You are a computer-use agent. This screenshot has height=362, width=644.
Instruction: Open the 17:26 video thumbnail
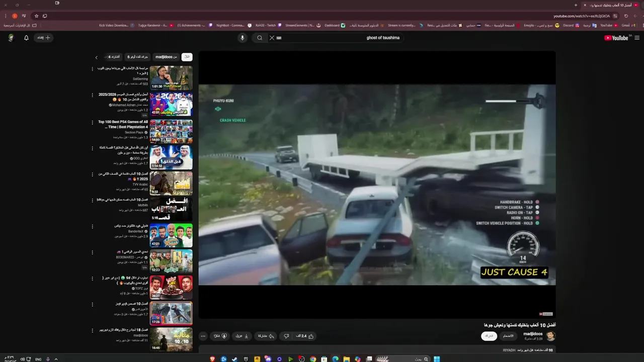coord(171,313)
